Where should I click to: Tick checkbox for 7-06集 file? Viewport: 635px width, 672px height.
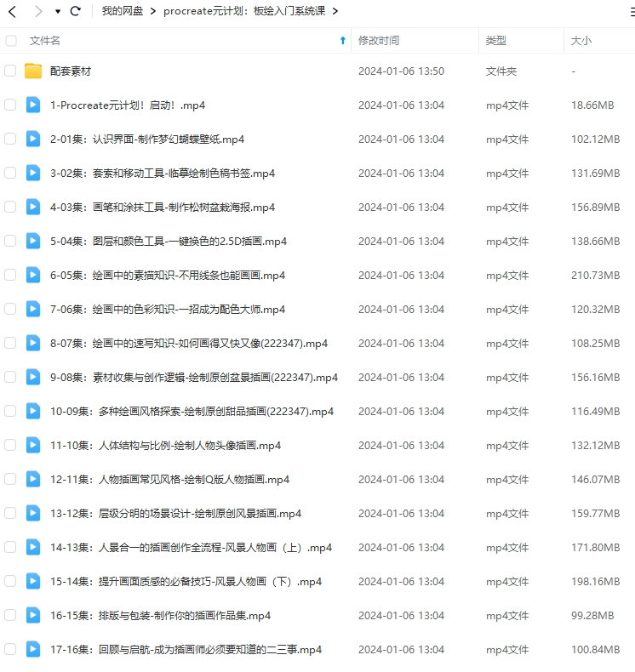point(10,309)
